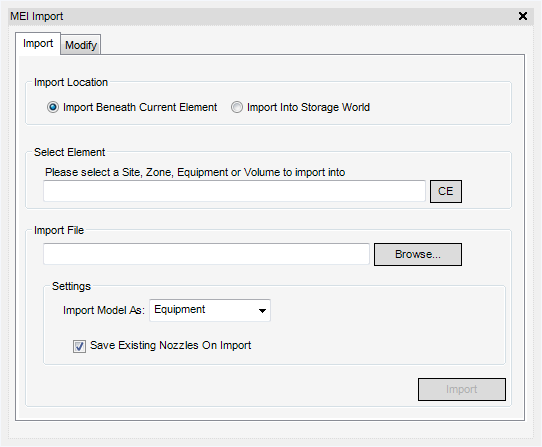542x447 pixels.
Task: Click the Save Existing Nozzles label text
Action: coord(170,345)
